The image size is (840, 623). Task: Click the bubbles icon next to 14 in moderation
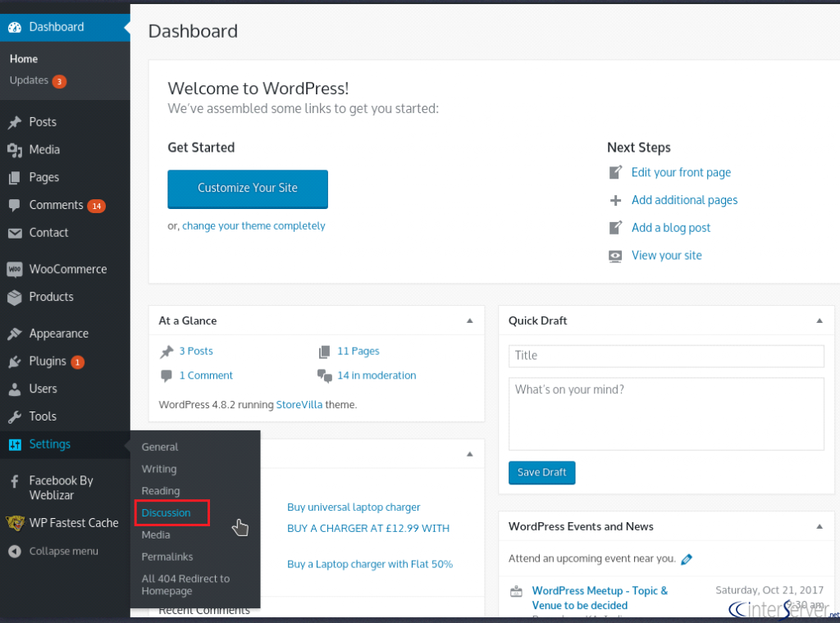[325, 375]
